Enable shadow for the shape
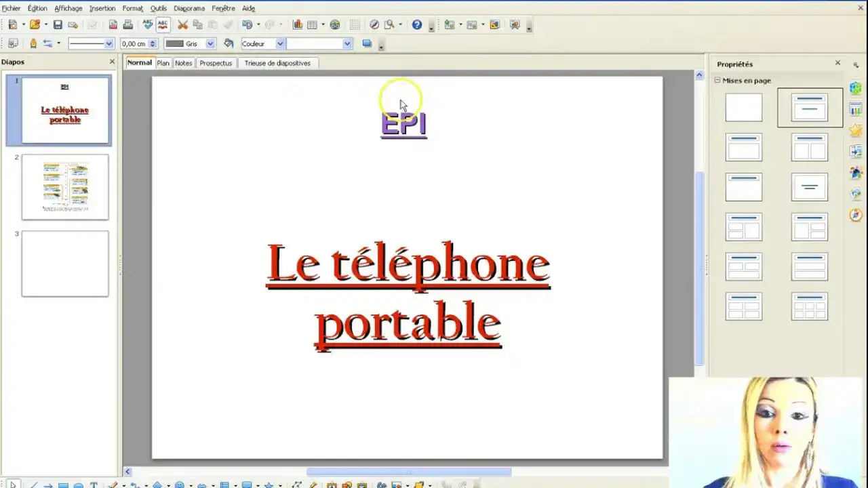The width and height of the screenshot is (868, 488). tap(366, 43)
